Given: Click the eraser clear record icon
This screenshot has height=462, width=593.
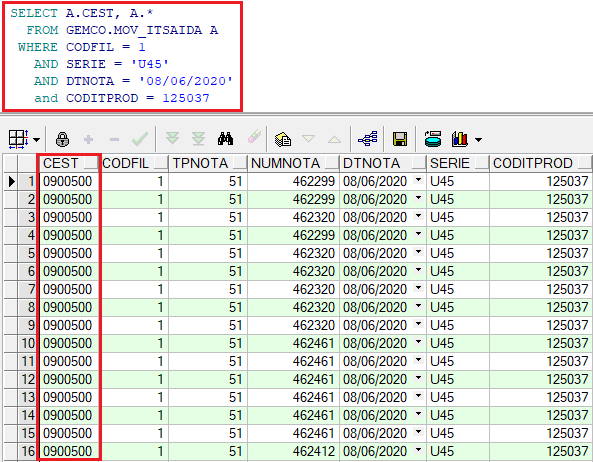Looking at the screenshot, I should pos(254,137).
